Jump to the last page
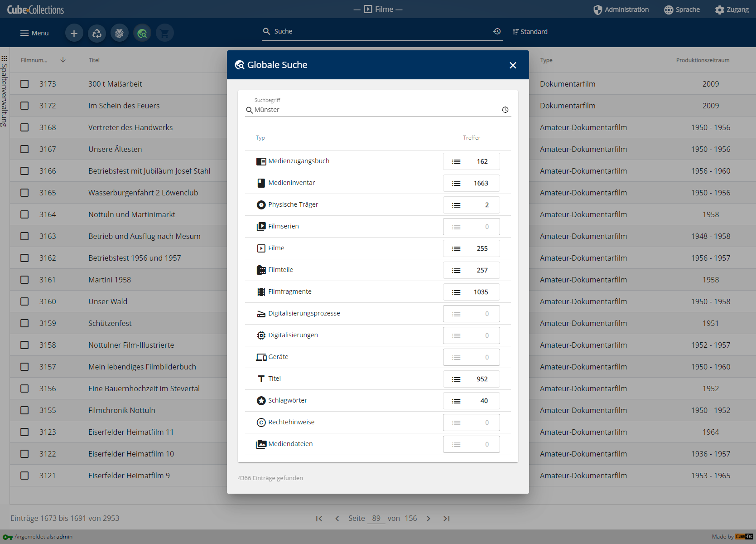The height and width of the screenshot is (544, 756). point(447,519)
